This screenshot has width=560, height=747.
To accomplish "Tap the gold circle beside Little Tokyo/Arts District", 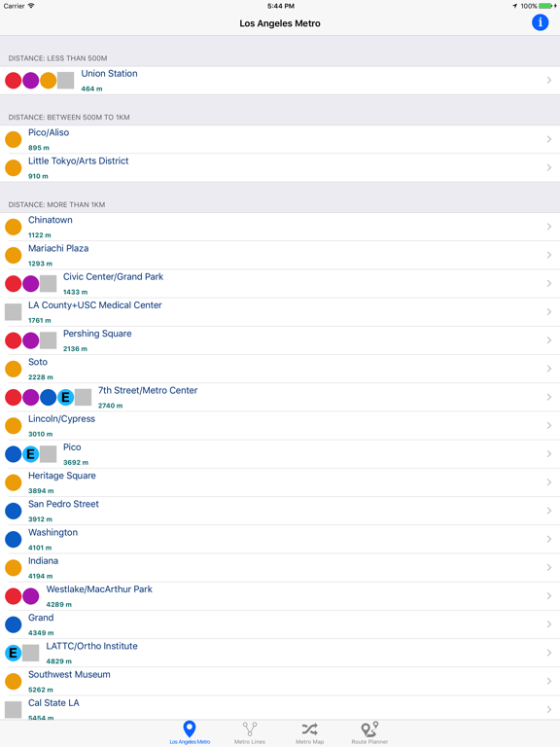I will [x=14, y=167].
